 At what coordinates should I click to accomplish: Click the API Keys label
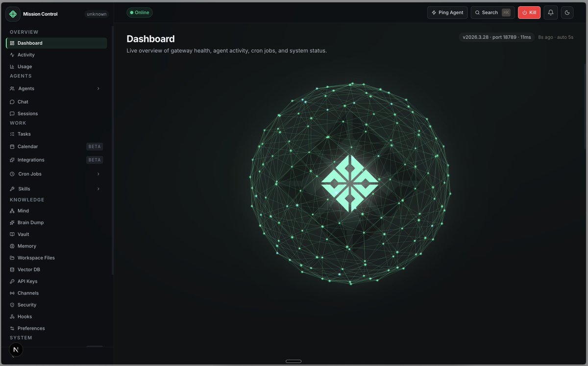[x=27, y=281]
